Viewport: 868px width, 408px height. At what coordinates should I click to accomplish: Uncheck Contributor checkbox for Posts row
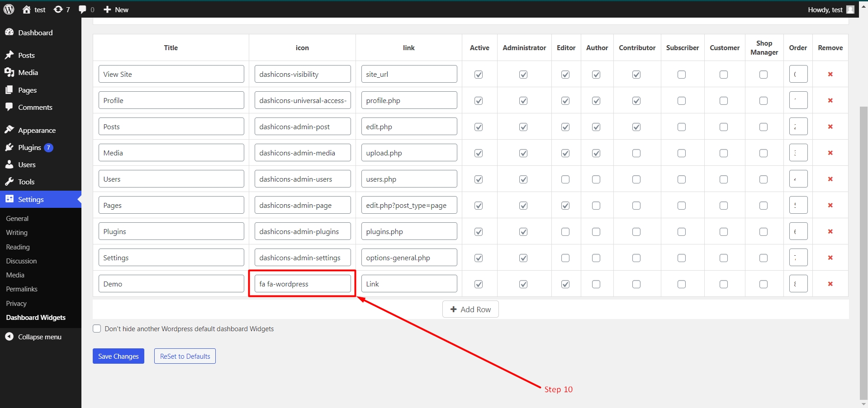636,127
